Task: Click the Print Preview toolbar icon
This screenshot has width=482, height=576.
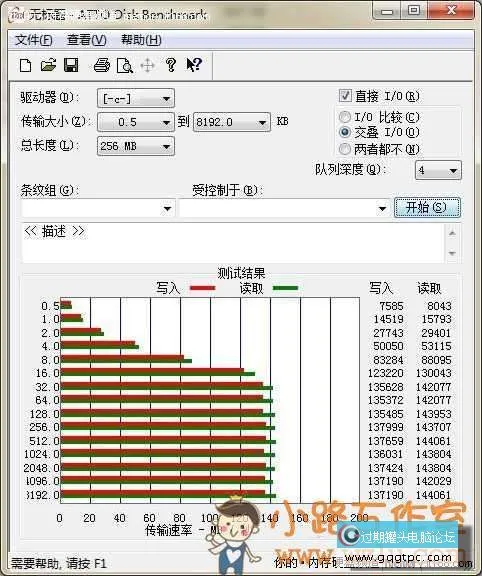Action: click(x=125, y=65)
